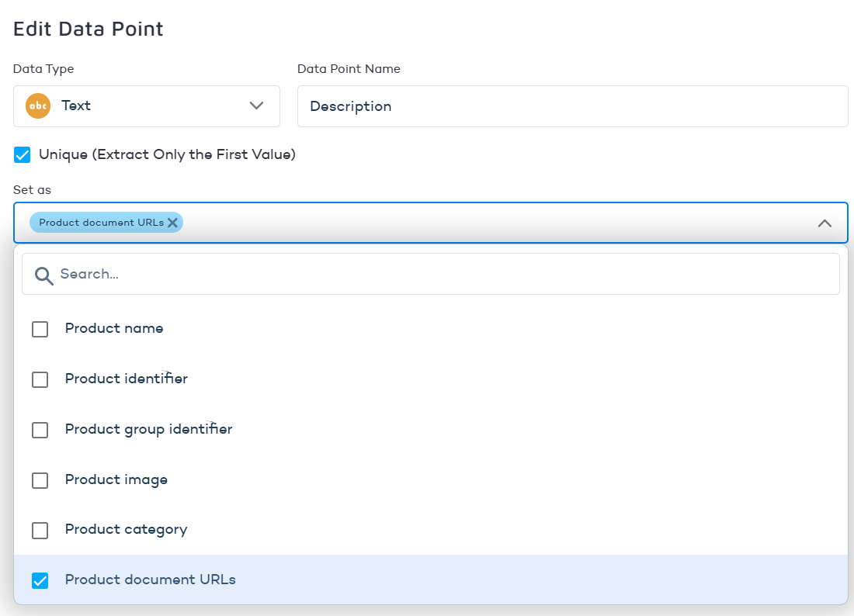Viewport: 854px width, 616px height.
Task: Tick the checkbox beside Product image
Action: pyautogui.click(x=40, y=480)
